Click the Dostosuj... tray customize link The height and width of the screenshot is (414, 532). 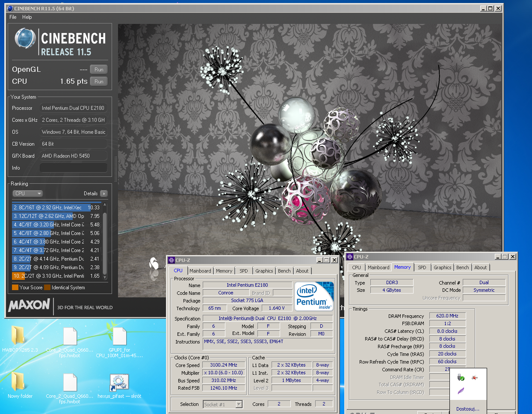click(x=468, y=409)
